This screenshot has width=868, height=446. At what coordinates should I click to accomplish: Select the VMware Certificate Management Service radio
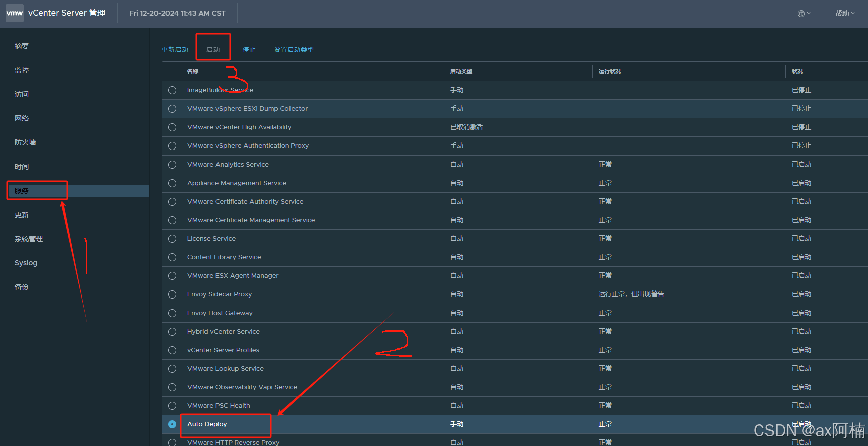click(172, 220)
